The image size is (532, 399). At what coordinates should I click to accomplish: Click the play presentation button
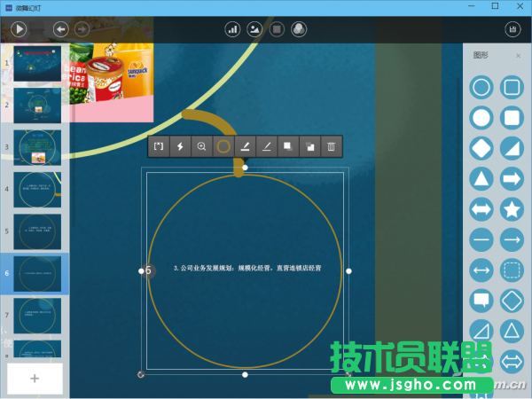click(x=19, y=29)
